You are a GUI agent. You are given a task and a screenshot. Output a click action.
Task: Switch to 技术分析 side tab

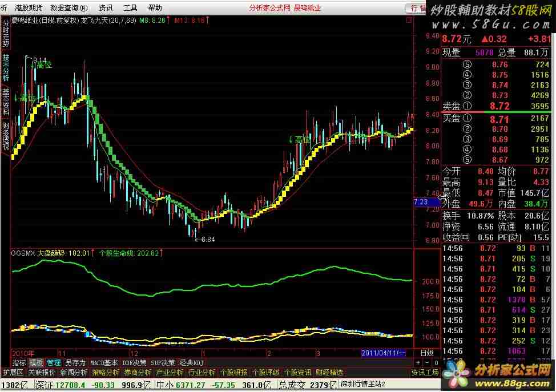pos(6,67)
